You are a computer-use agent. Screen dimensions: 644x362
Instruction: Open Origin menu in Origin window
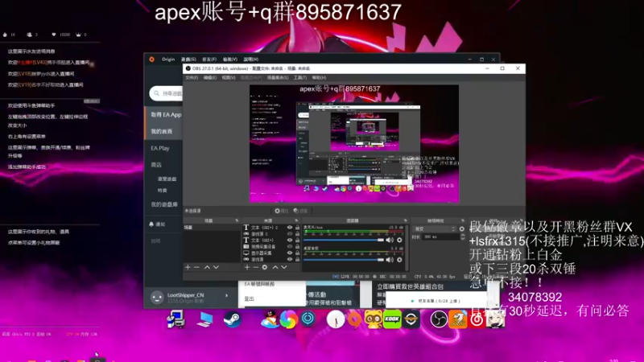[168, 59]
